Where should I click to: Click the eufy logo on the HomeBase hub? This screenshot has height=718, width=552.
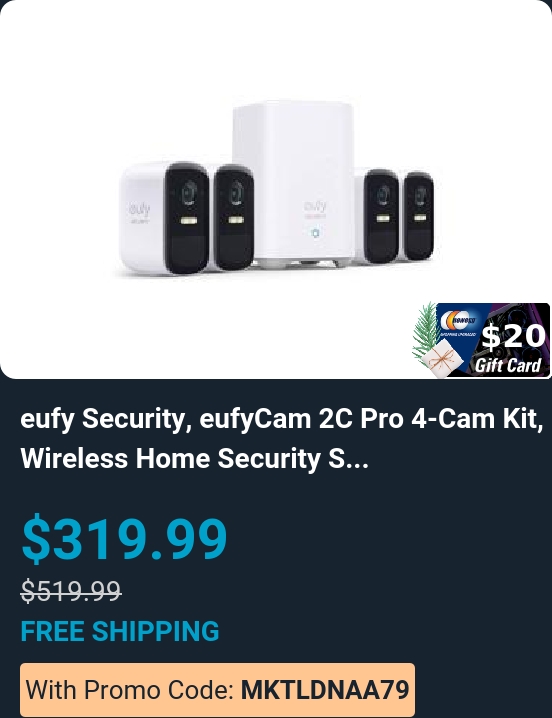point(315,208)
